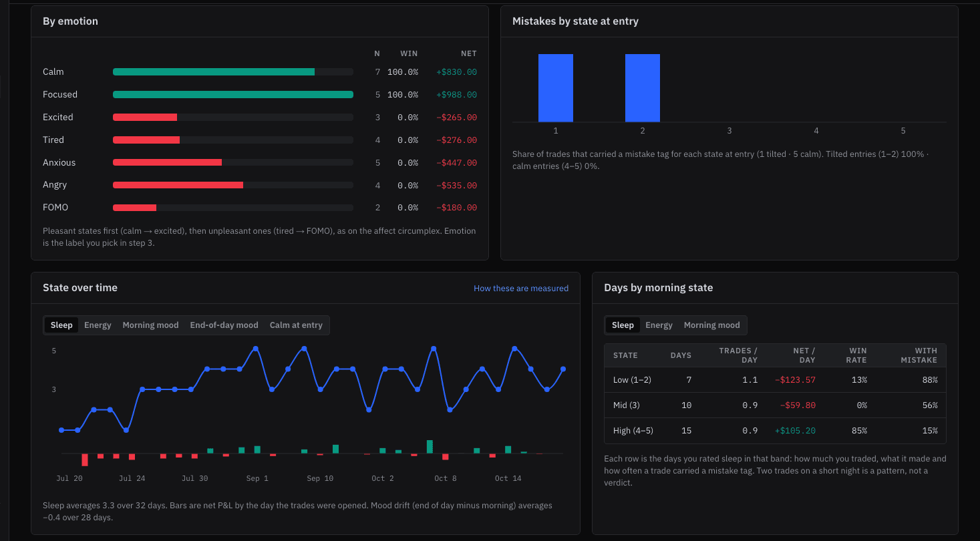Click the +$830.00 net for Calm

(x=456, y=72)
